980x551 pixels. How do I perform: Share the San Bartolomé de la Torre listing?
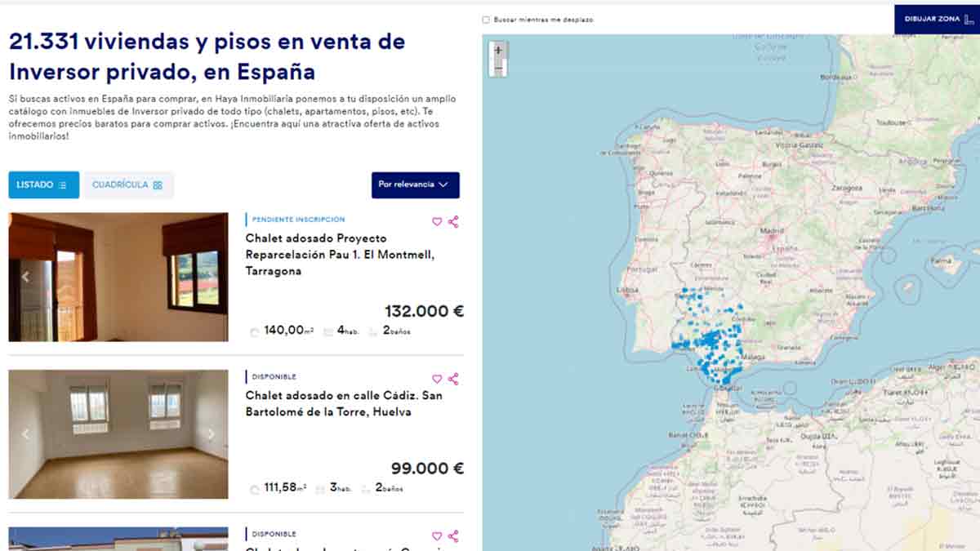(453, 379)
